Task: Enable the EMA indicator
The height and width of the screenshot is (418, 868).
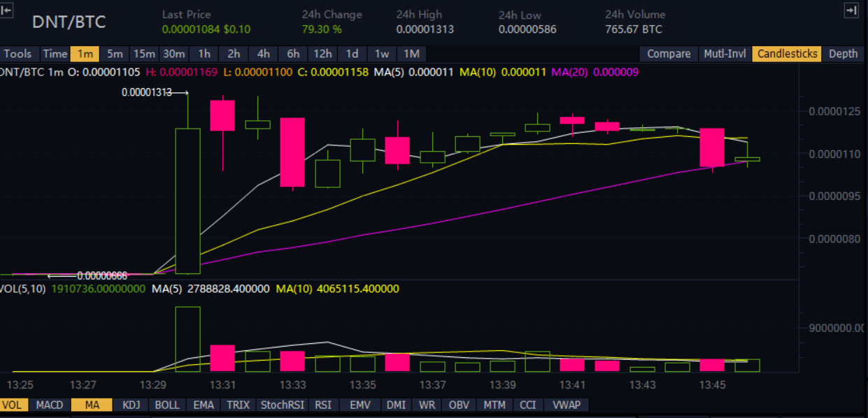Action: (204, 405)
